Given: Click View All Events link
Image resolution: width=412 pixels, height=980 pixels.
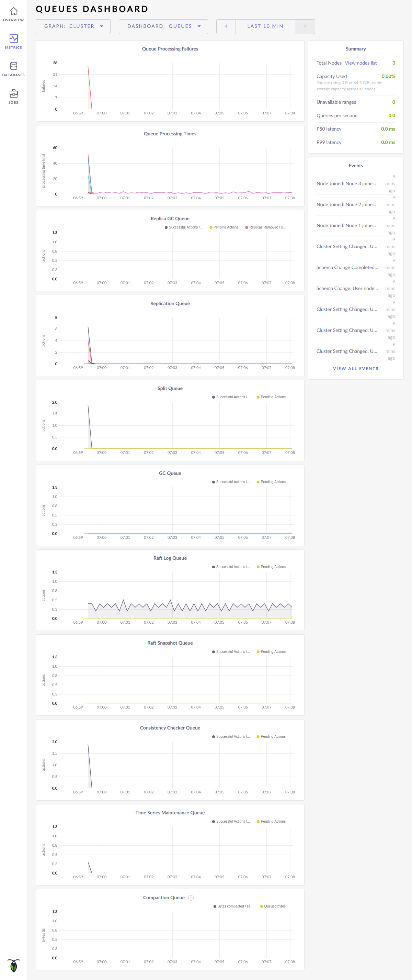Looking at the screenshot, I should pos(355,369).
